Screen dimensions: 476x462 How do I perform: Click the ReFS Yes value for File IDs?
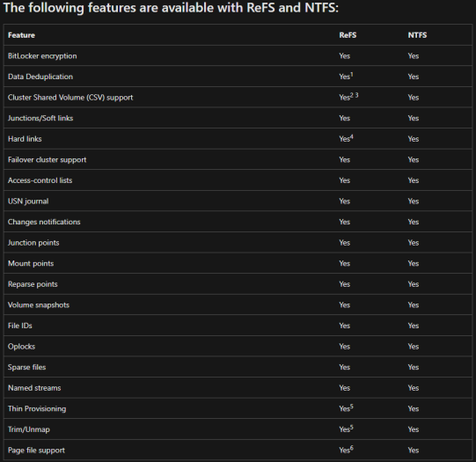point(345,326)
